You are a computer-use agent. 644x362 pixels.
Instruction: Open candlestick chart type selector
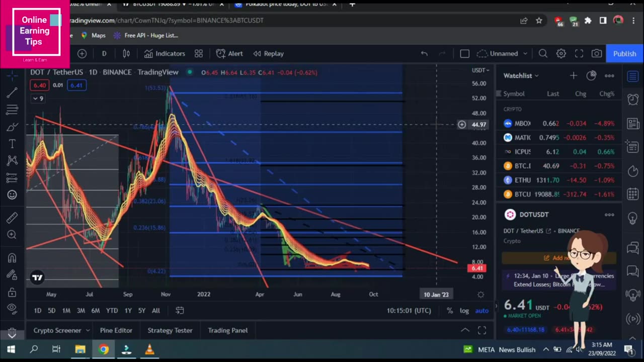click(x=126, y=53)
